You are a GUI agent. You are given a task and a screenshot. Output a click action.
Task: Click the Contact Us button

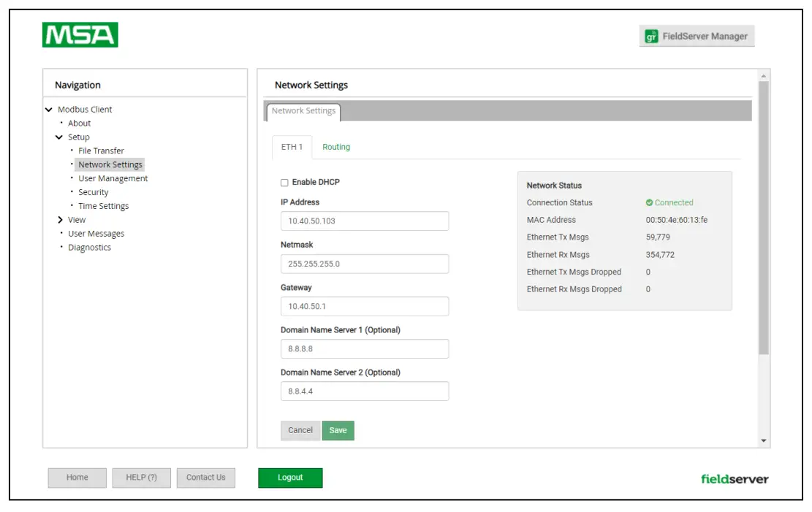coord(206,478)
